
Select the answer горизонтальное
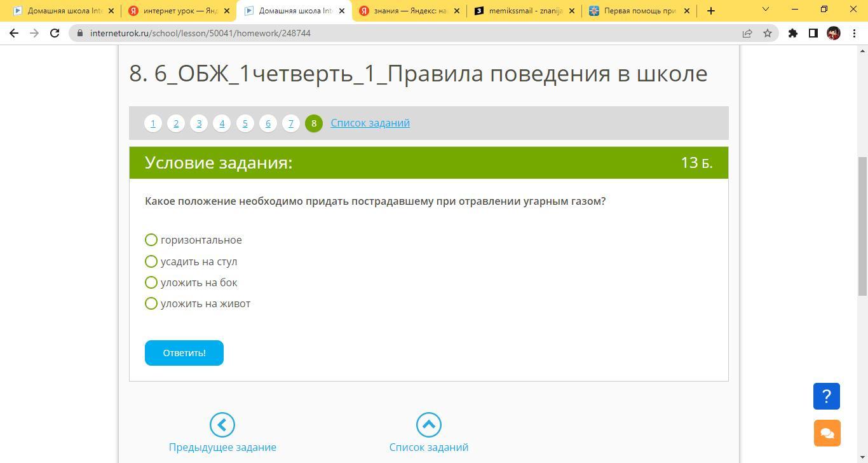click(x=151, y=240)
